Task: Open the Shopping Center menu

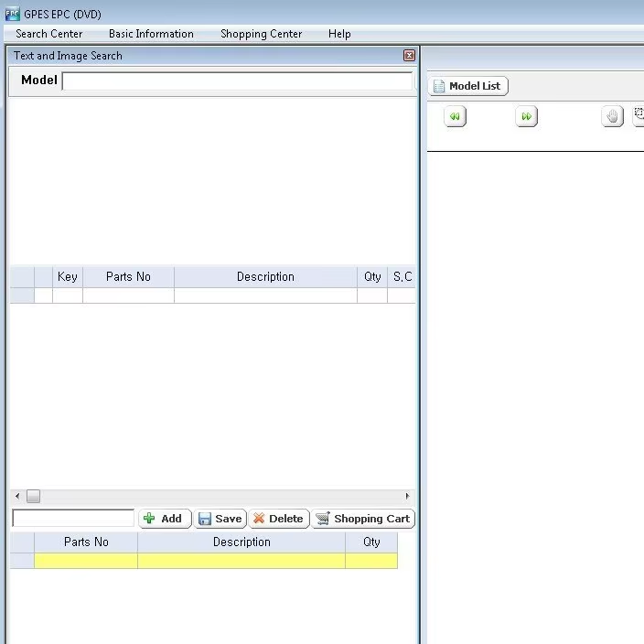Action: (262, 34)
